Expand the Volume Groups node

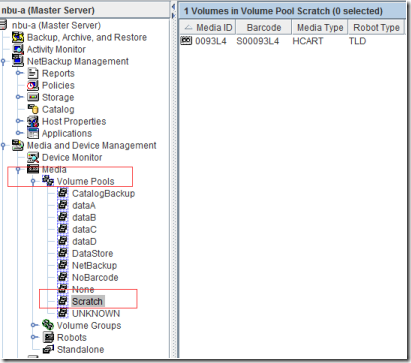(33, 325)
